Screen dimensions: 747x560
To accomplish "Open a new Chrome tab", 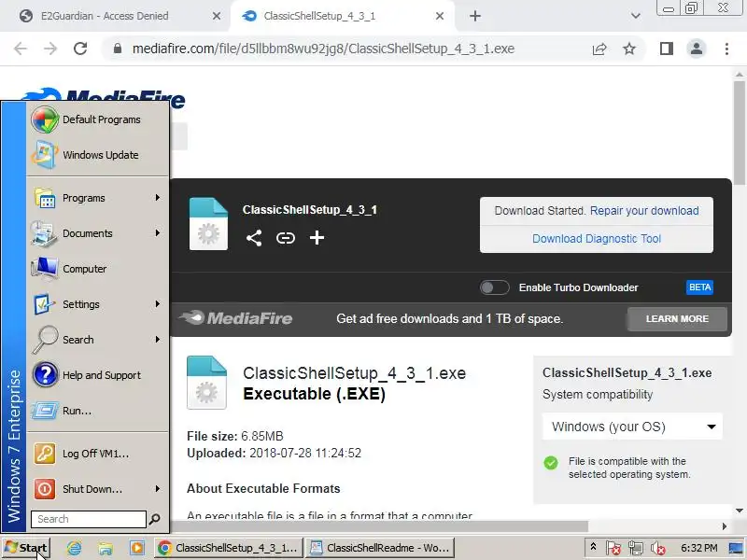I will pos(475,16).
